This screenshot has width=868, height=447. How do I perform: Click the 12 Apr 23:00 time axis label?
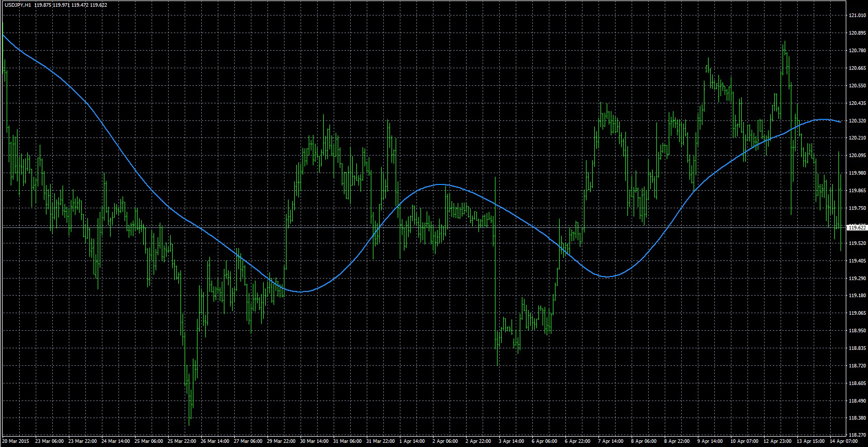pos(777,442)
